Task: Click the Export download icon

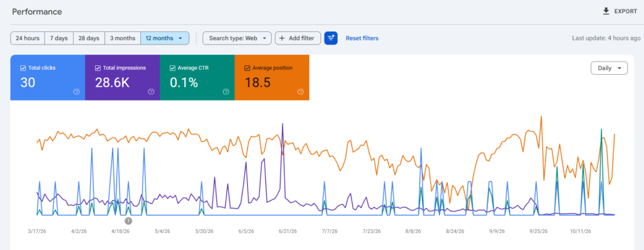Action: click(606, 11)
